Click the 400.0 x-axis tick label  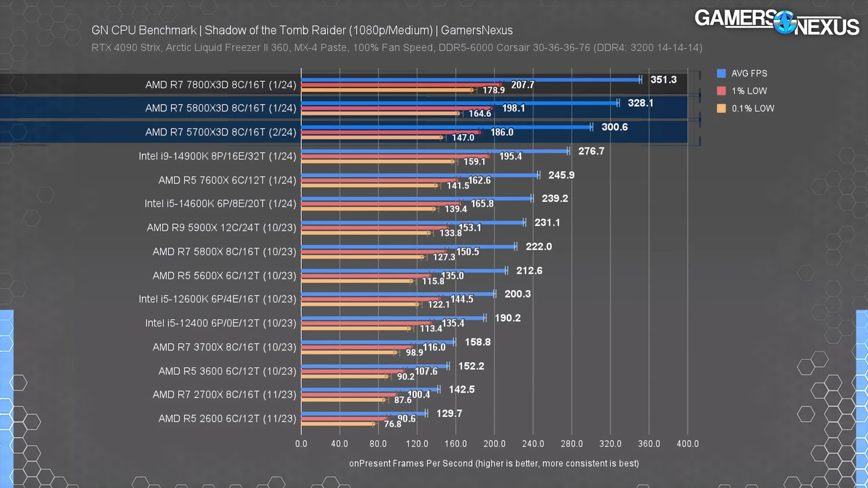pos(687,444)
